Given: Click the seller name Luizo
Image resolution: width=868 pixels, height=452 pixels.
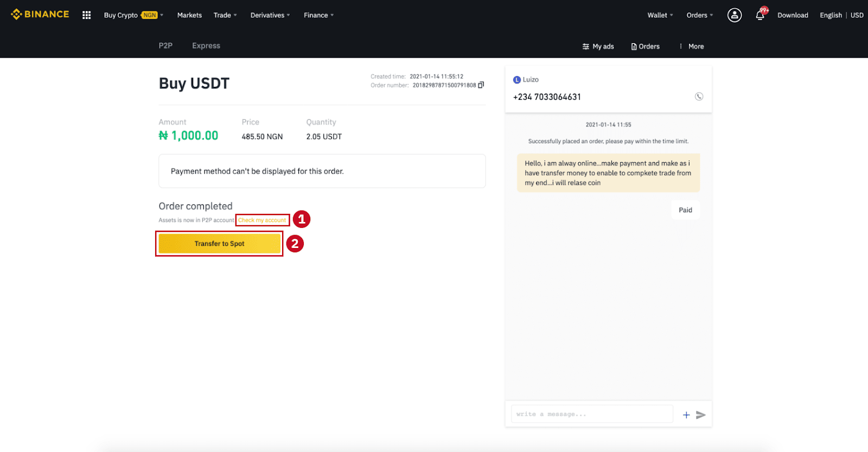Looking at the screenshot, I should tap(531, 80).
